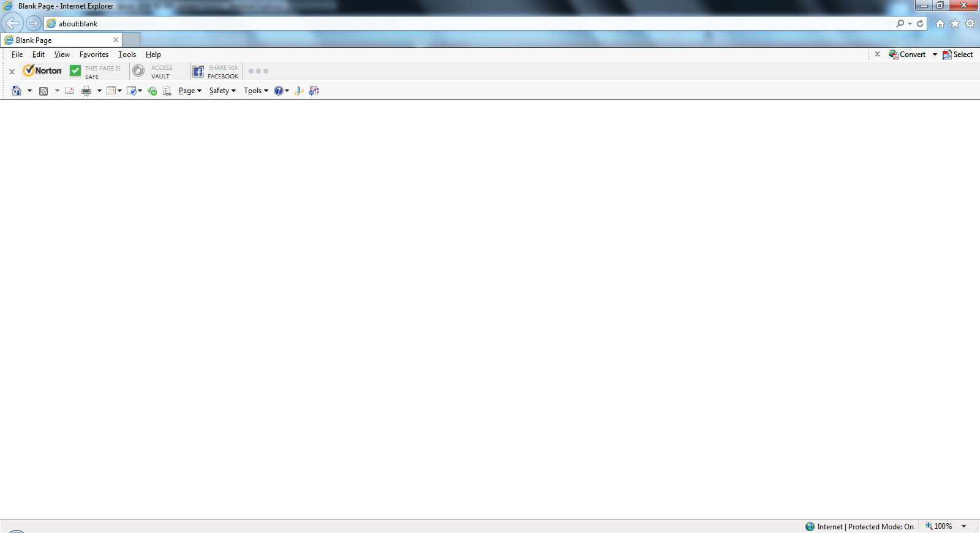The image size is (980, 533).
Task: Open the Tools menu in the menu bar
Action: (127, 55)
